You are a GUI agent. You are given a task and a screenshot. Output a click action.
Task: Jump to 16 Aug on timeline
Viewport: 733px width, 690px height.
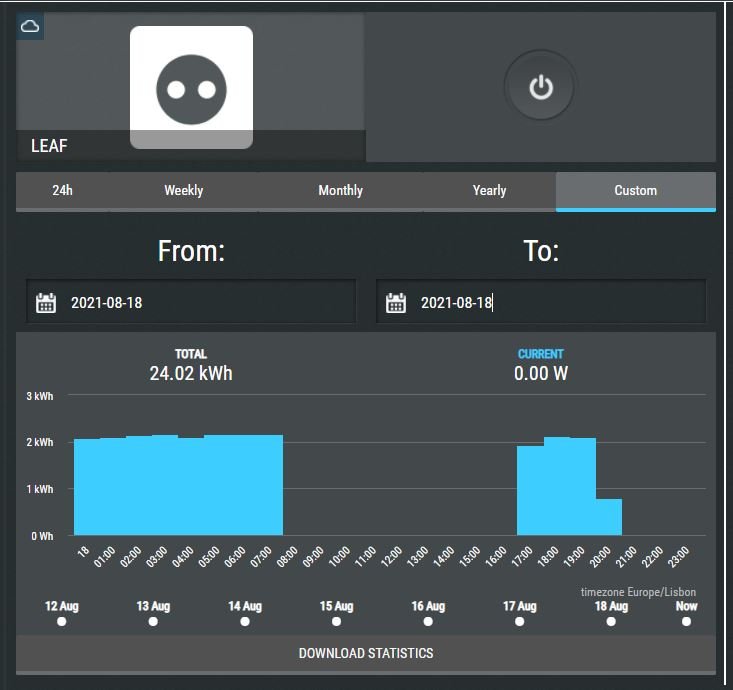(428, 621)
